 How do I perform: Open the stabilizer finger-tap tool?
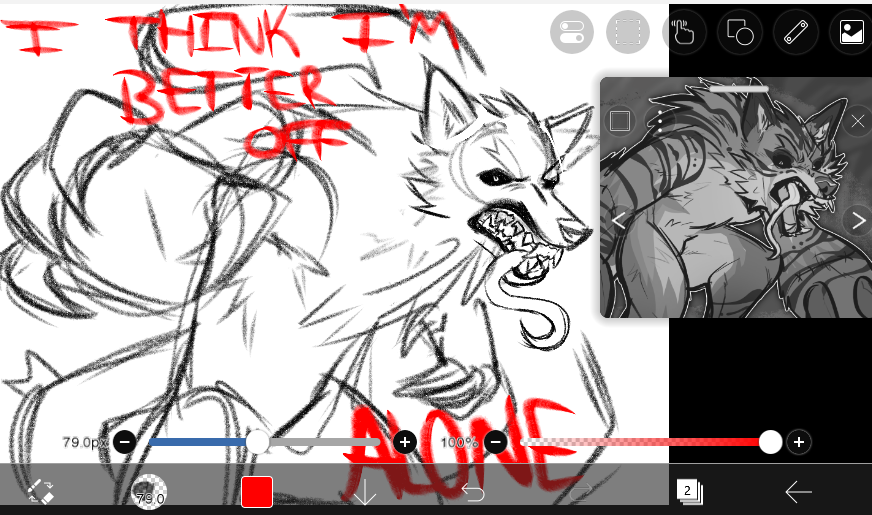click(684, 32)
